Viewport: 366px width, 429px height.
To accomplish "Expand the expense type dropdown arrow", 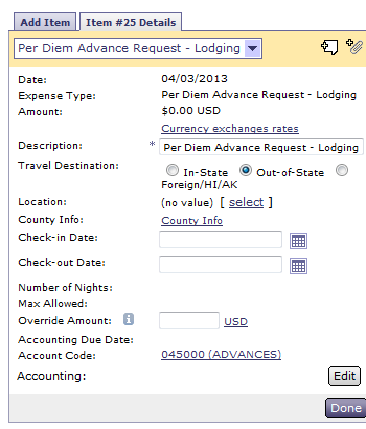I will tap(252, 48).
